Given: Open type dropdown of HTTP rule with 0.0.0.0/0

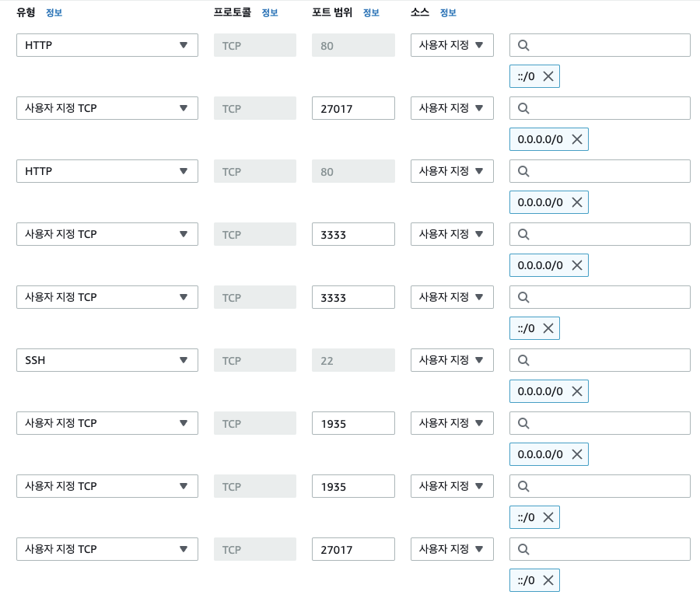Looking at the screenshot, I should (x=107, y=171).
